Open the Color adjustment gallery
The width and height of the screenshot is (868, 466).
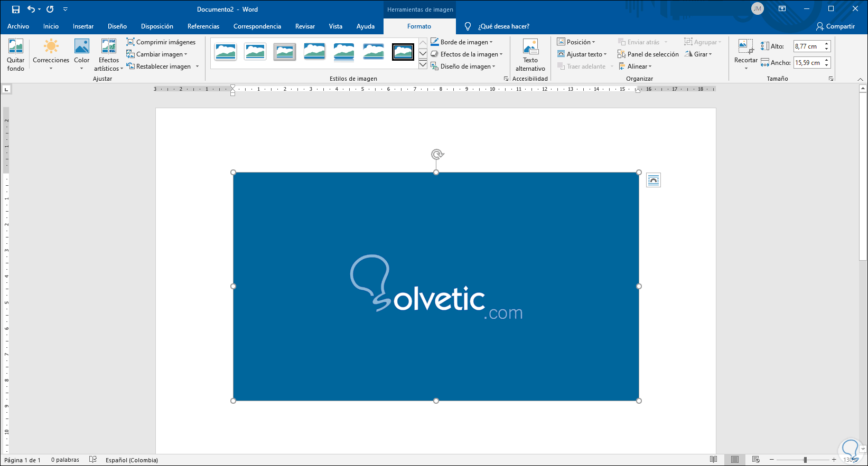tap(82, 55)
